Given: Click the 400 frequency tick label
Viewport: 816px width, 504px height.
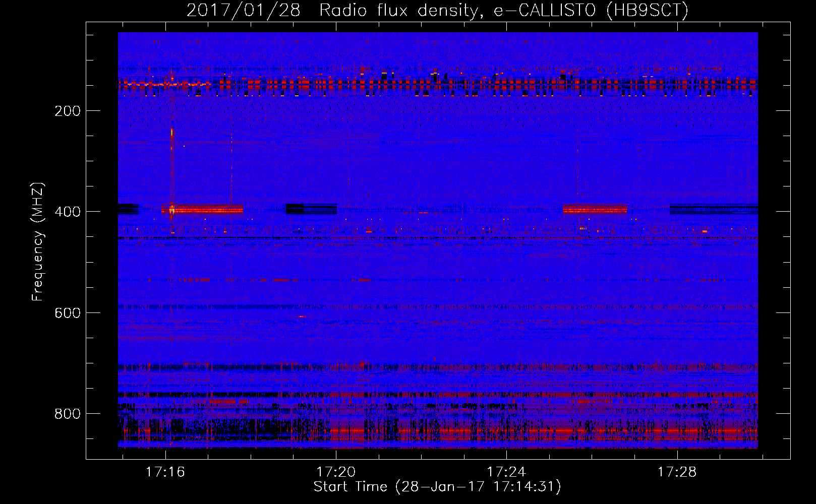Looking at the screenshot, I should tap(68, 212).
